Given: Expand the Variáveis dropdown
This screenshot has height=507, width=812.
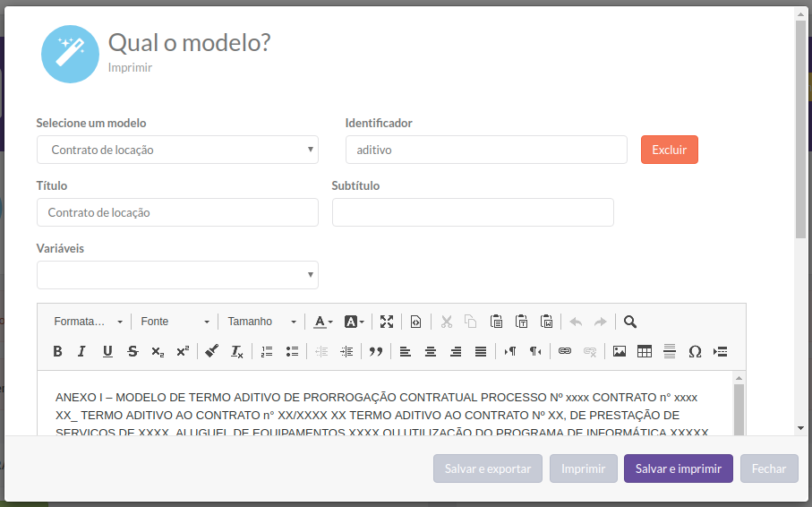Looking at the screenshot, I should pos(177,275).
